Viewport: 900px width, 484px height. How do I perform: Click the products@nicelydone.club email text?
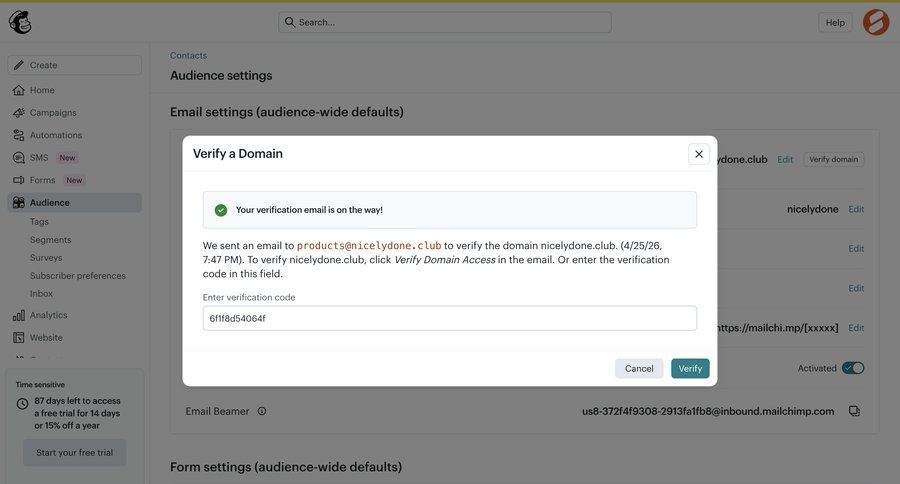(369, 246)
